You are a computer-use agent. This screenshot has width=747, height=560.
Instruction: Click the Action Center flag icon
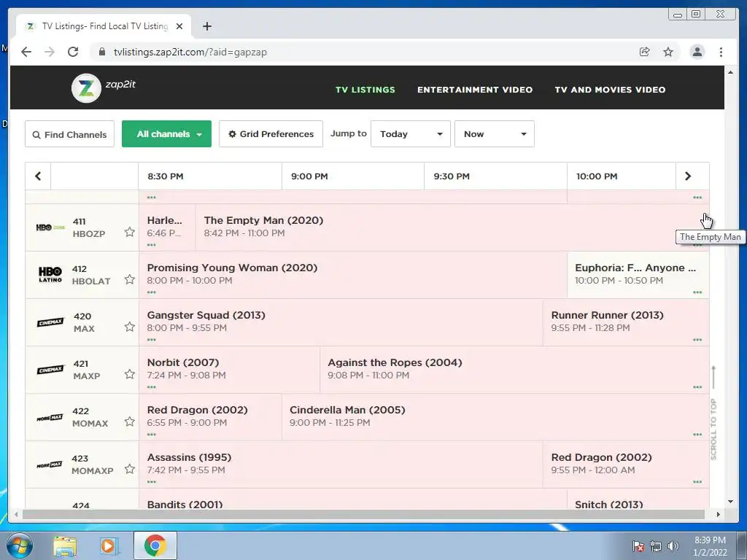[638, 546]
